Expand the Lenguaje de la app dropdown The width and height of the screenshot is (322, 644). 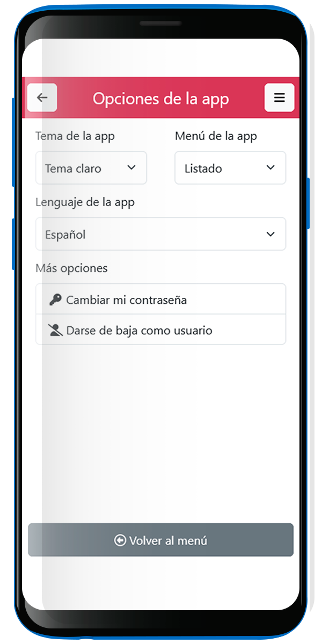click(x=160, y=234)
